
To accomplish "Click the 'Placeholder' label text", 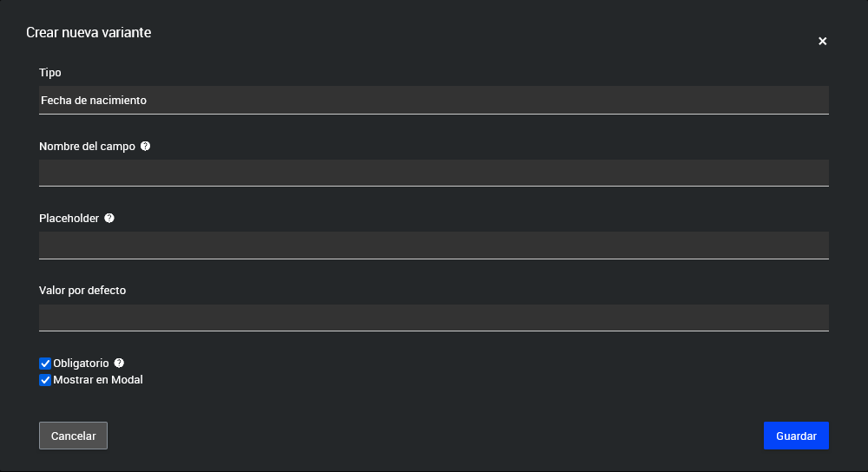I will tap(69, 219).
